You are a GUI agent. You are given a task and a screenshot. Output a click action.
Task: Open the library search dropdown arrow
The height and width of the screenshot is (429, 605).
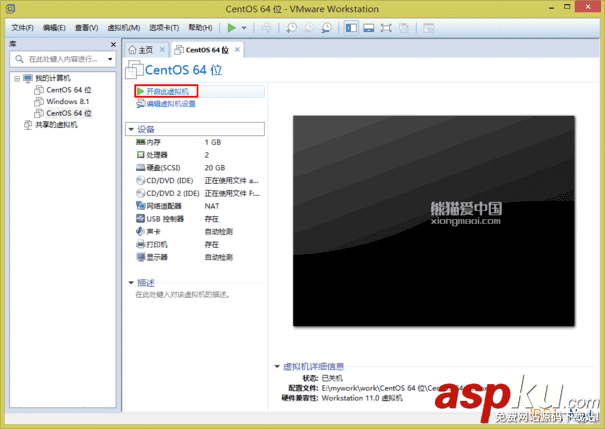pos(110,59)
